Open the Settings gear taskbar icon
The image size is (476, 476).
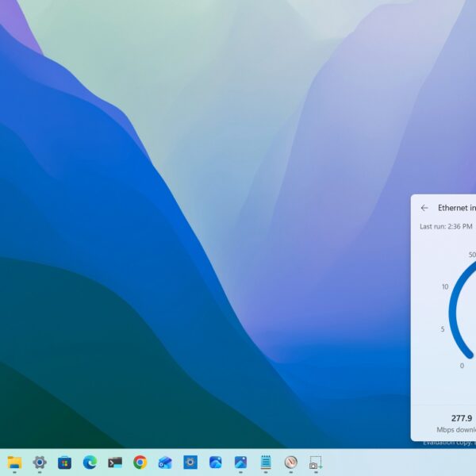(x=40, y=463)
